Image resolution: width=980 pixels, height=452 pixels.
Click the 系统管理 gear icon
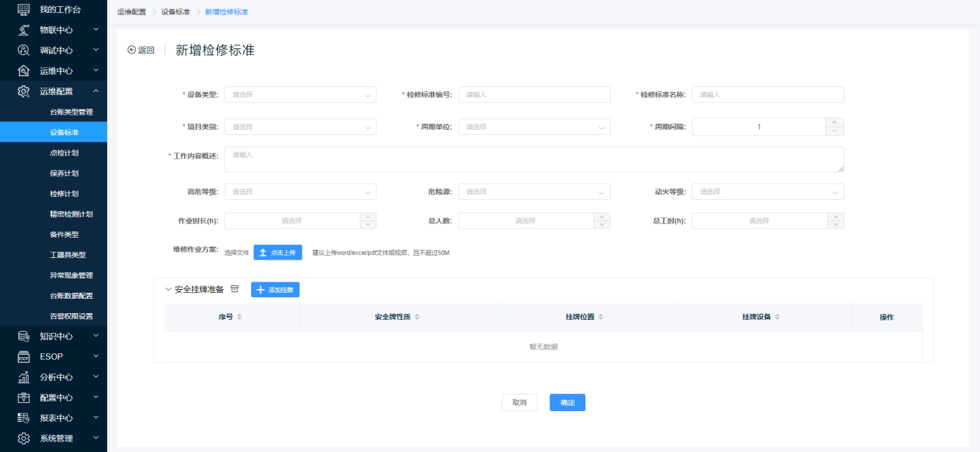tap(23, 438)
